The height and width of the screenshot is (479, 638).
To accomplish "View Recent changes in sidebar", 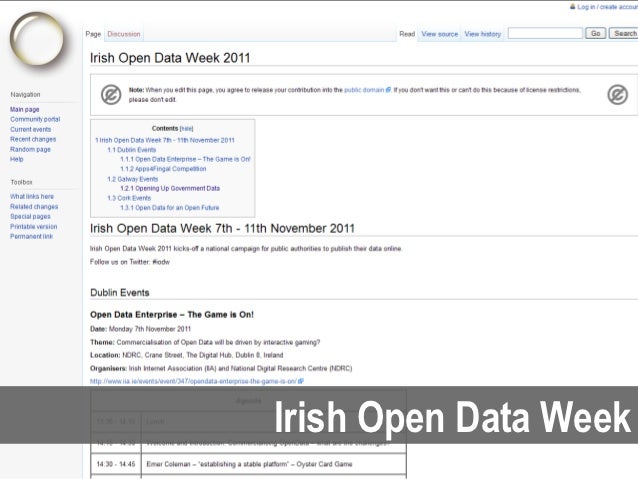I will tap(33, 139).
